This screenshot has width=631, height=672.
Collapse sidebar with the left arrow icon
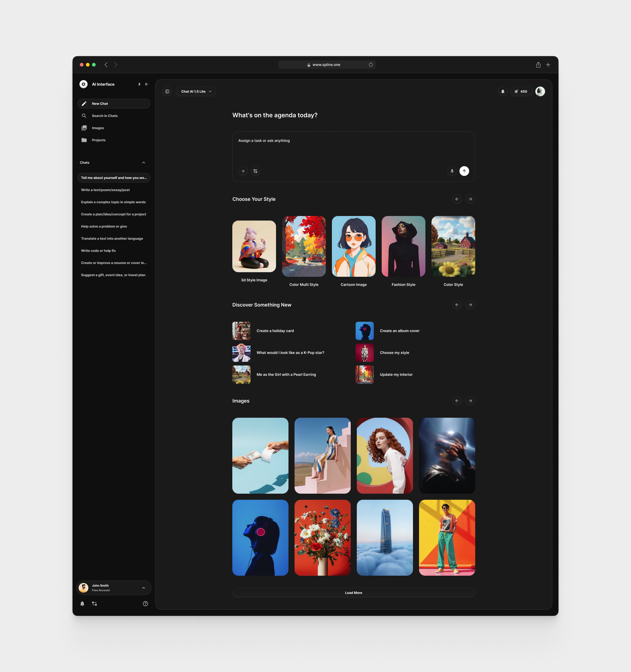click(147, 84)
